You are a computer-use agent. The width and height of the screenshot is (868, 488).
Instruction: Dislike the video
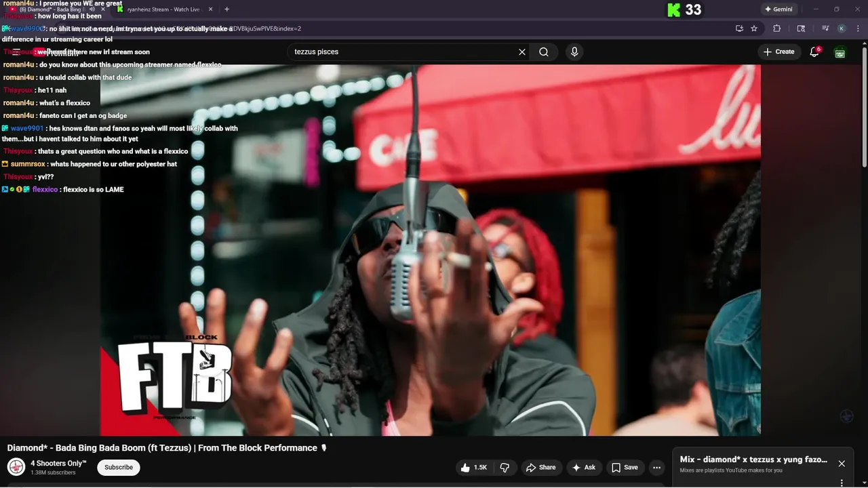[505, 468]
